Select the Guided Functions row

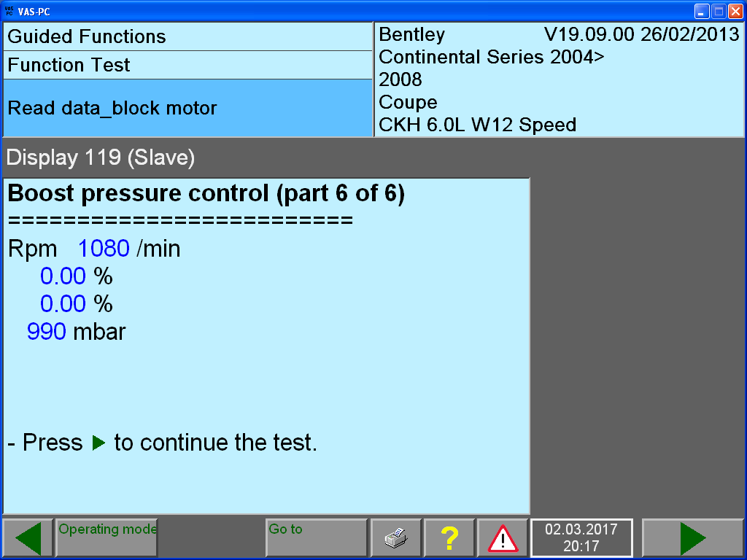[x=187, y=36]
